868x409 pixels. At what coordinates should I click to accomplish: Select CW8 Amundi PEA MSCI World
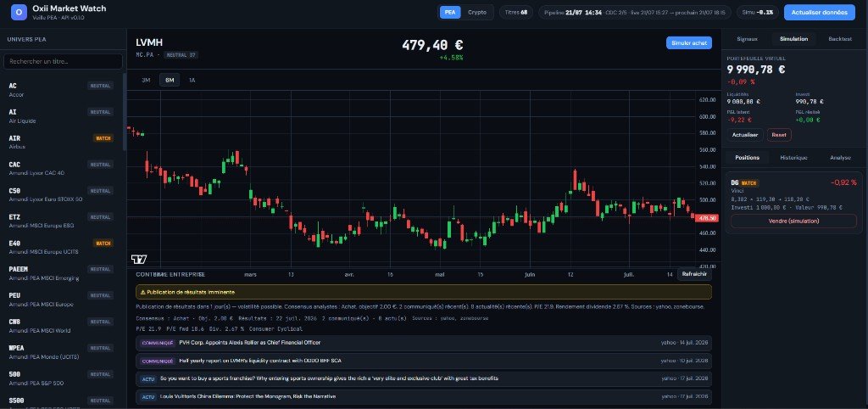click(61, 326)
